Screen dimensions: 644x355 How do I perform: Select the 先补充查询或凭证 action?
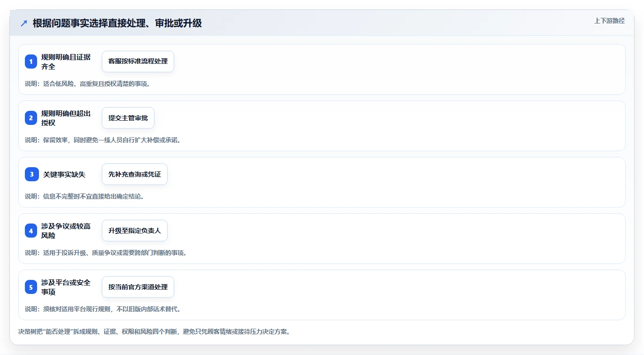click(135, 174)
